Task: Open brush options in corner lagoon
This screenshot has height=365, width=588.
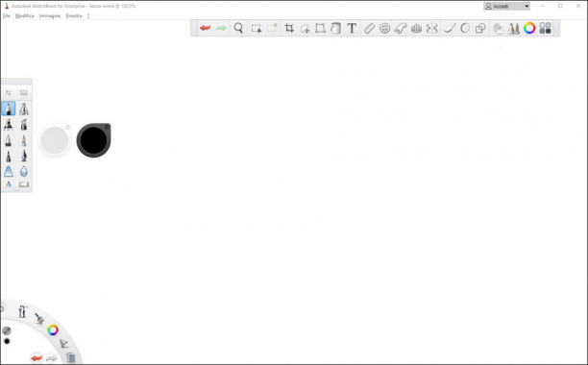Action: click(x=39, y=319)
